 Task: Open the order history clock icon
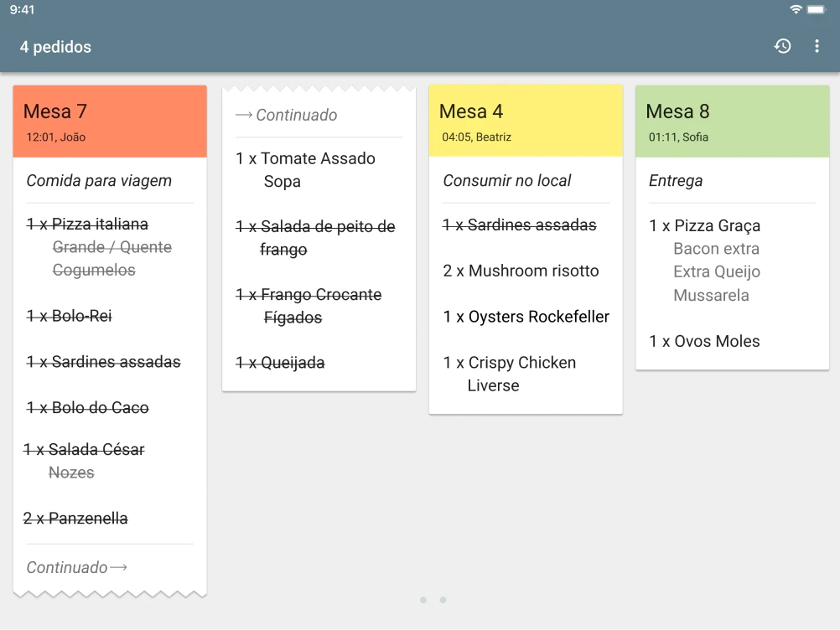click(x=782, y=47)
